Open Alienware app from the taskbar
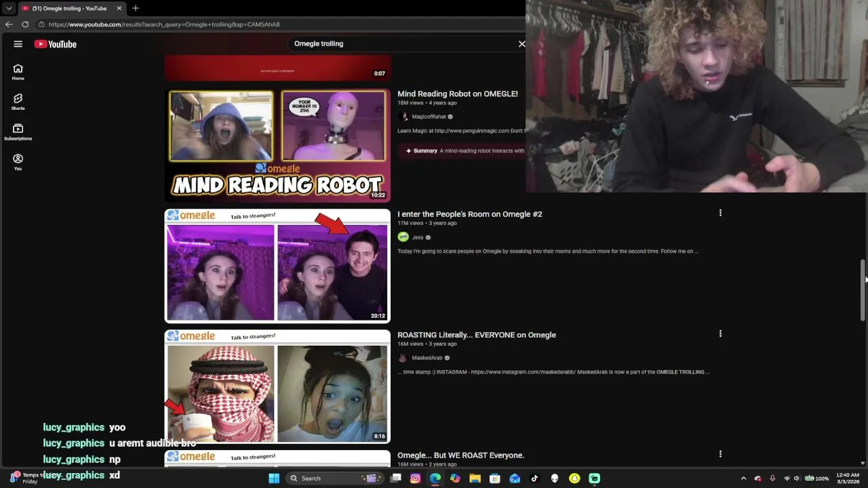Screen dimensions: 868x488 click(x=555, y=479)
